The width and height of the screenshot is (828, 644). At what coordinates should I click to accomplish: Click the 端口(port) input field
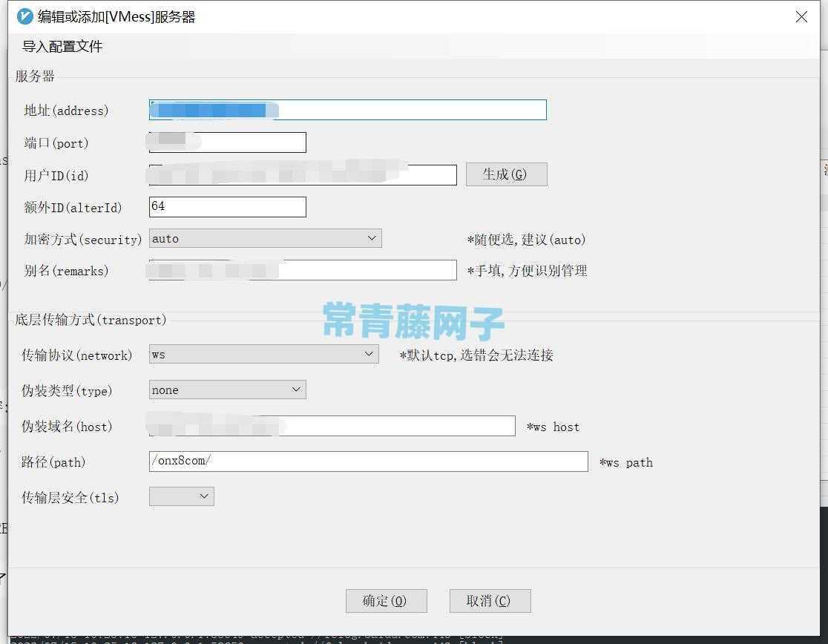tap(228, 142)
